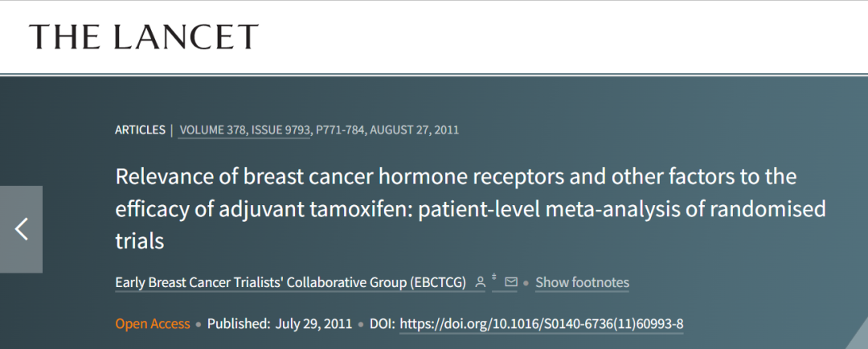Image resolution: width=868 pixels, height=349 pixels.
Task: Open the author profile person icon
Action: click(481, 282)
